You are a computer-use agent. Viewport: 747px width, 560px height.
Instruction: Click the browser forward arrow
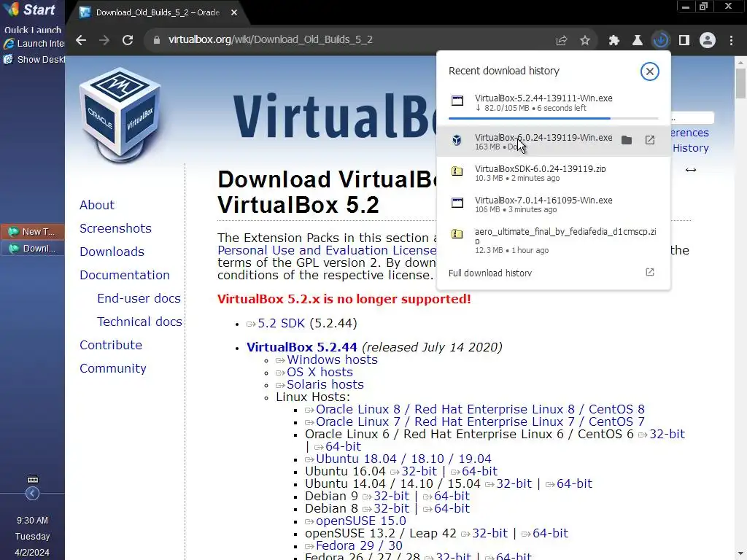tap(104, 40)
